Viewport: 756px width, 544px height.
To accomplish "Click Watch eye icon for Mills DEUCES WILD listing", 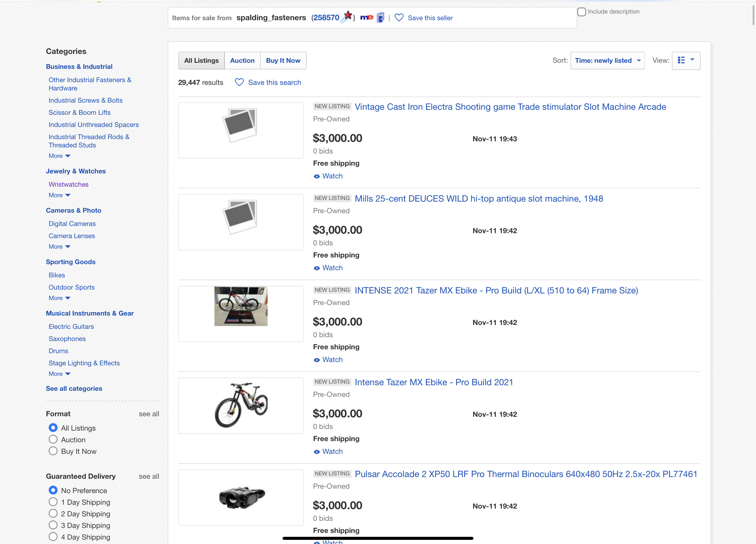I will coord(317,268).
